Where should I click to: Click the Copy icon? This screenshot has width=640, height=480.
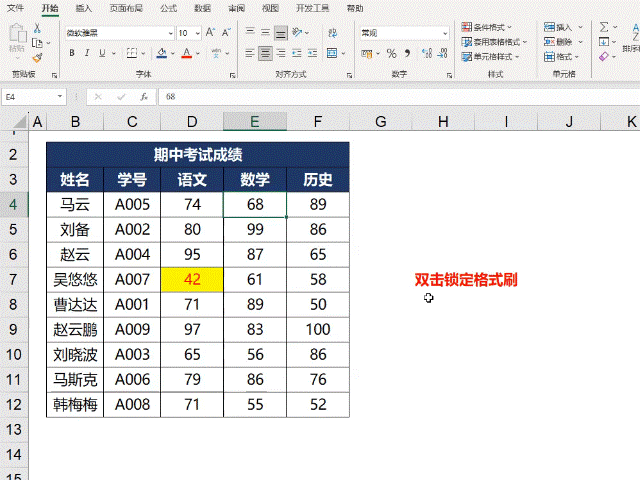37,42
